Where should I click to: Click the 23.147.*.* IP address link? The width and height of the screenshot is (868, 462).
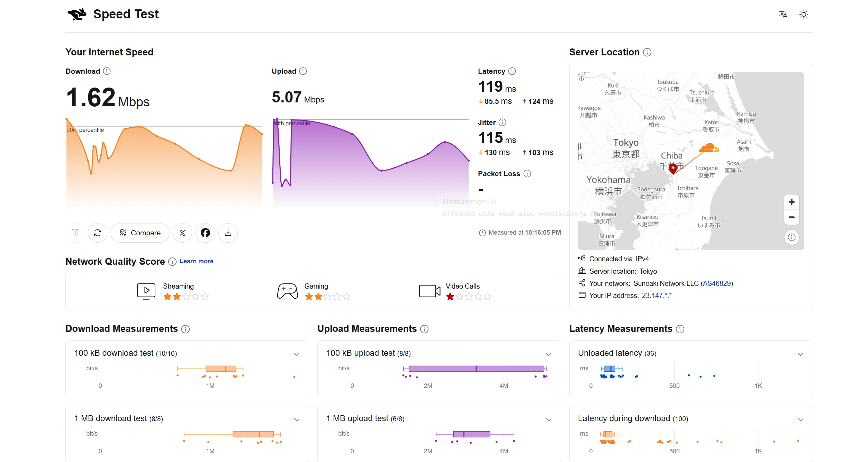[x=657, y=296]
